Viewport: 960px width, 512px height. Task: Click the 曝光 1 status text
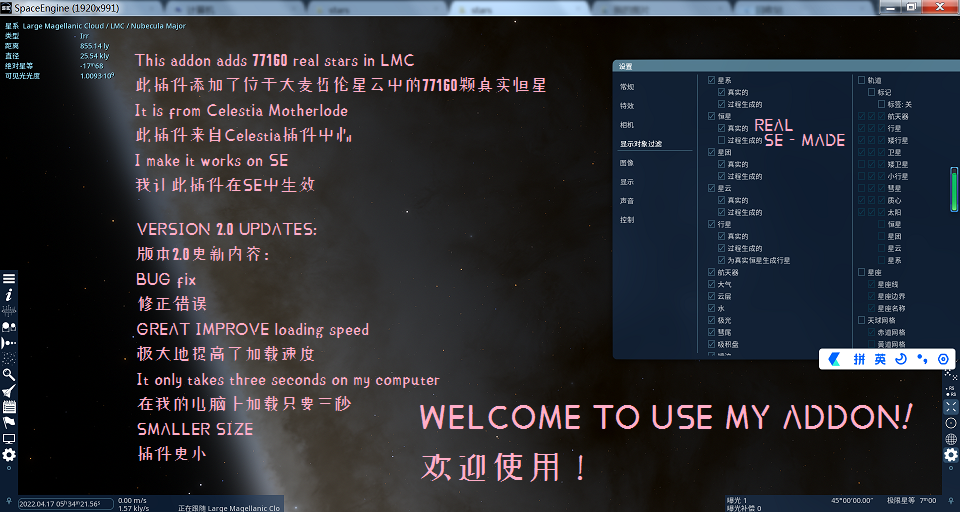(x=737, y=500)
